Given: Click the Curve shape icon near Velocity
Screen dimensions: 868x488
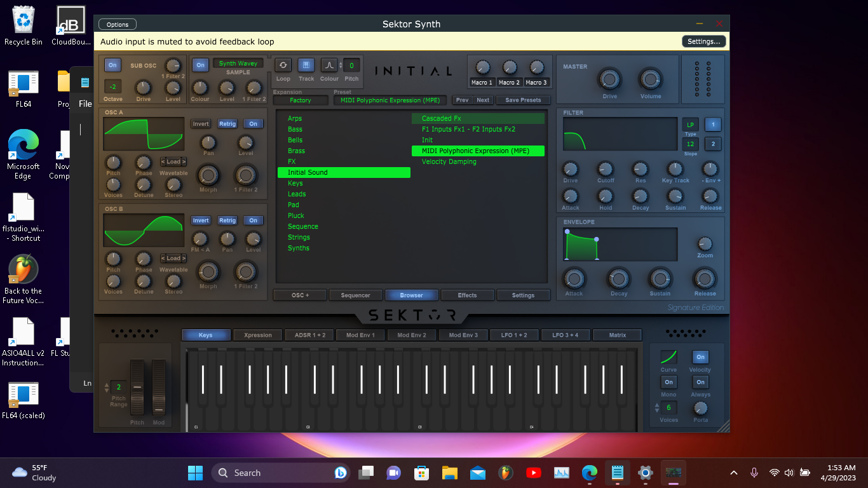Looking at the screenshot, I should coord(668,357).
